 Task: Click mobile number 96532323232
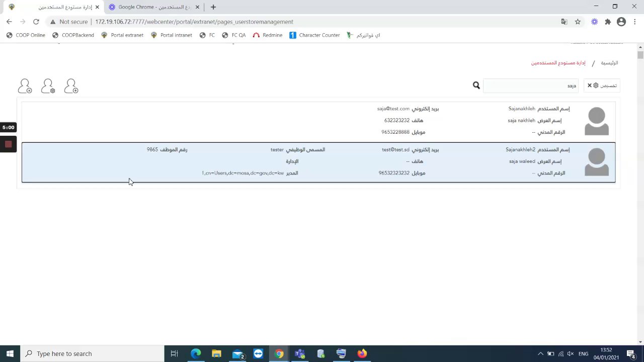coord(394,173)
